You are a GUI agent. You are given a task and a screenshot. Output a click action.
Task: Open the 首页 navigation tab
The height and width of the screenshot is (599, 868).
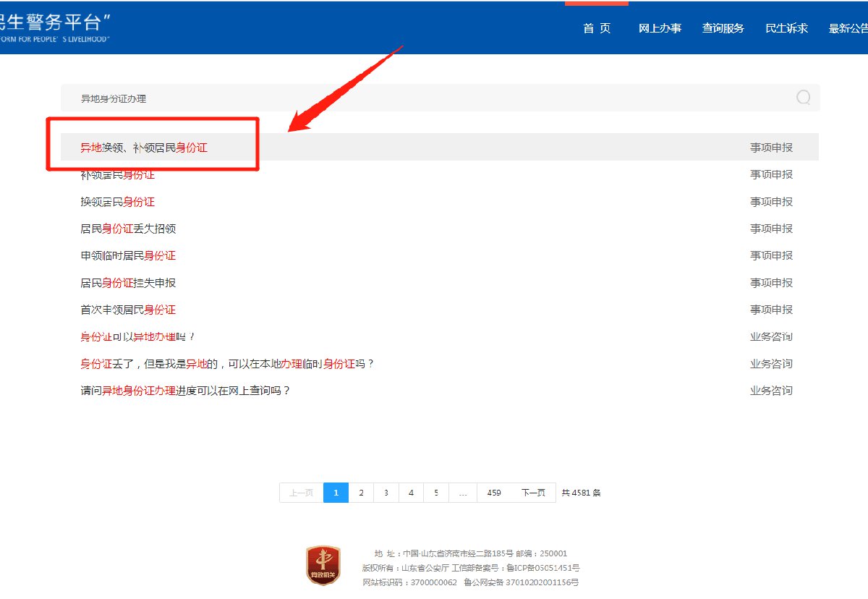597,29
